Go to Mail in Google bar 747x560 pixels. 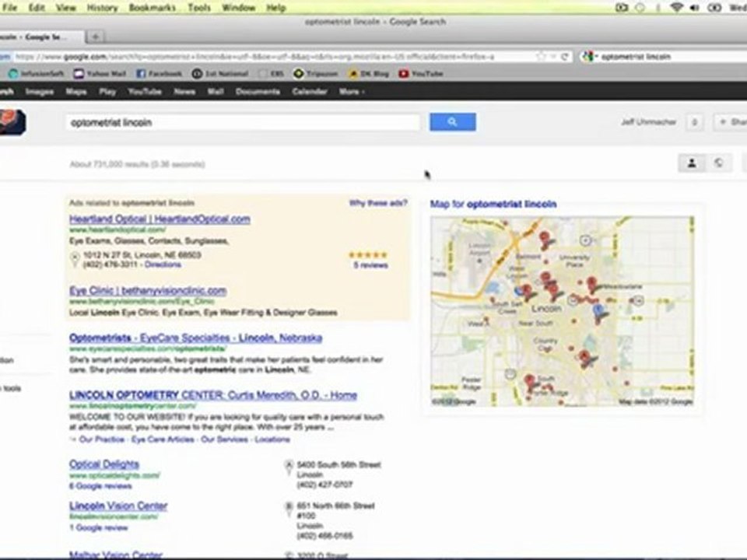point(216,92)
